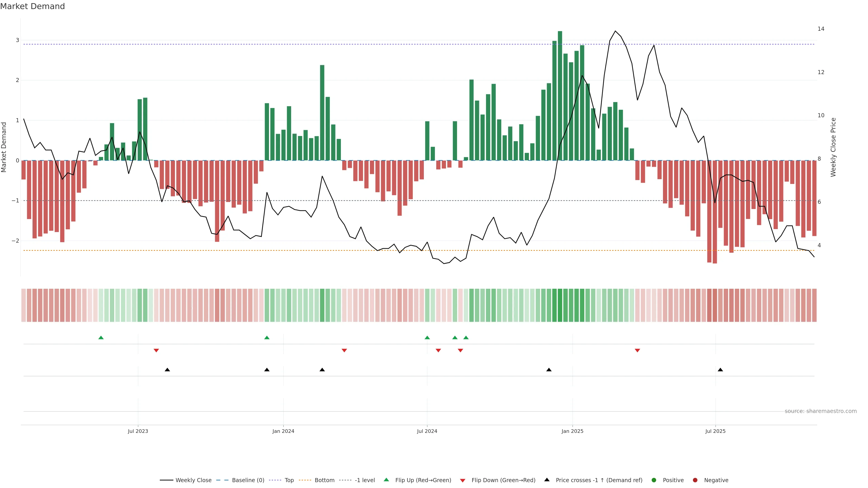Click the -1 level legend entry
Viewport: 868px width, 488px height.
365,480
